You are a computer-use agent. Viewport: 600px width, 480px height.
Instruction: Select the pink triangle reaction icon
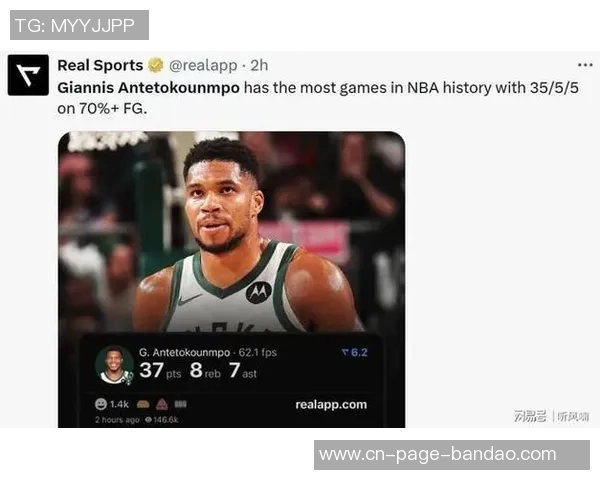click(x=162, y=404)
